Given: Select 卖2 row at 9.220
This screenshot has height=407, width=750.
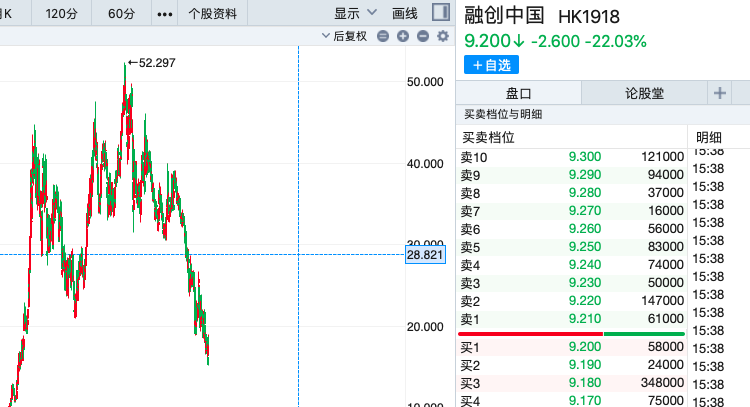Looking at the screenshot, I should (572, 301).
